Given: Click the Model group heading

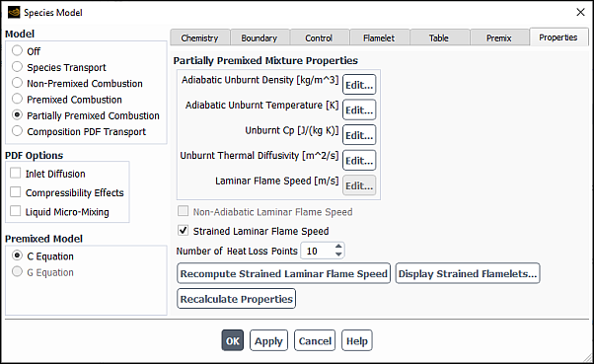Looking at the screenshot, I should (20, 34).
